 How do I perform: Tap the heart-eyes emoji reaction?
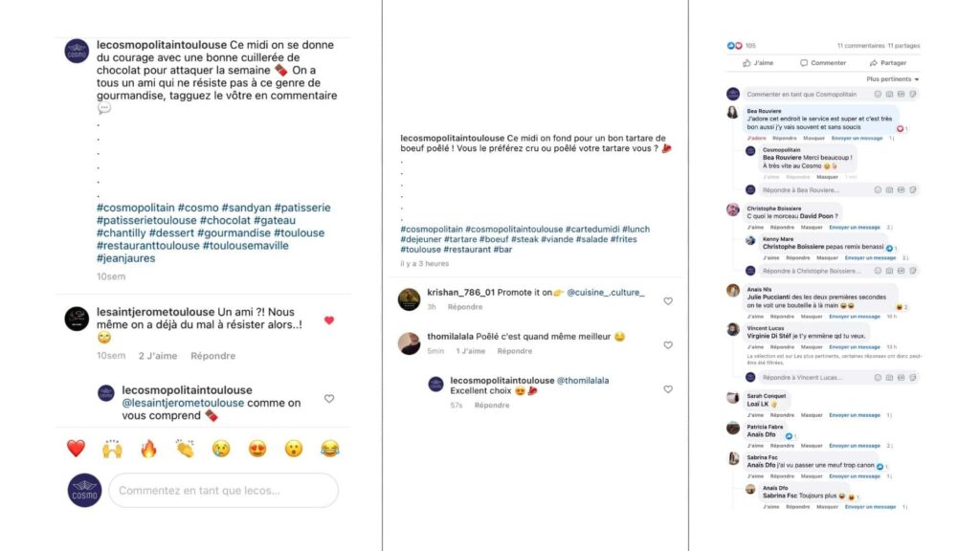pos(257,448)
